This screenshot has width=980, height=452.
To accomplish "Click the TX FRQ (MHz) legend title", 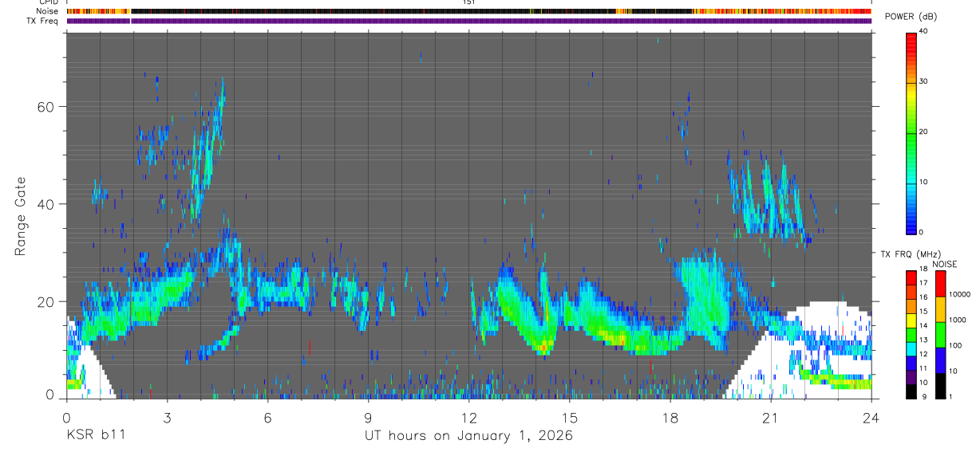I will pyautogui.click(x=906, y=254).
